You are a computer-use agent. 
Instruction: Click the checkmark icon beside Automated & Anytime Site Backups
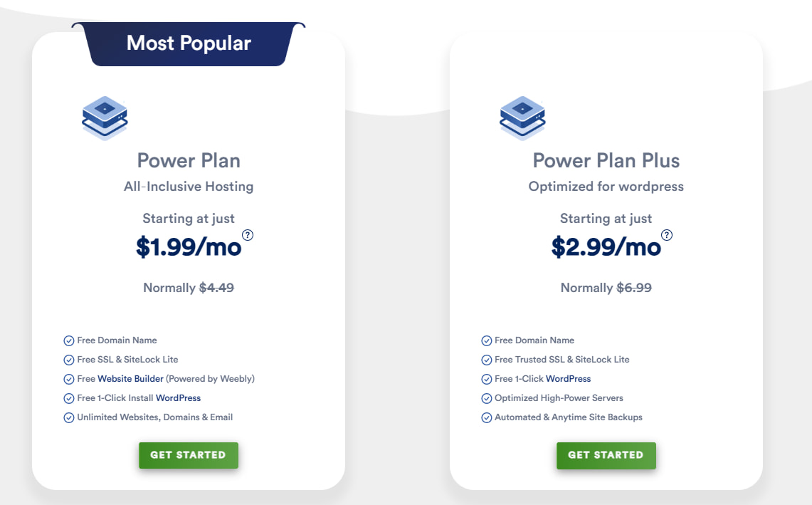pyautogui.click(x=487, y=417)
